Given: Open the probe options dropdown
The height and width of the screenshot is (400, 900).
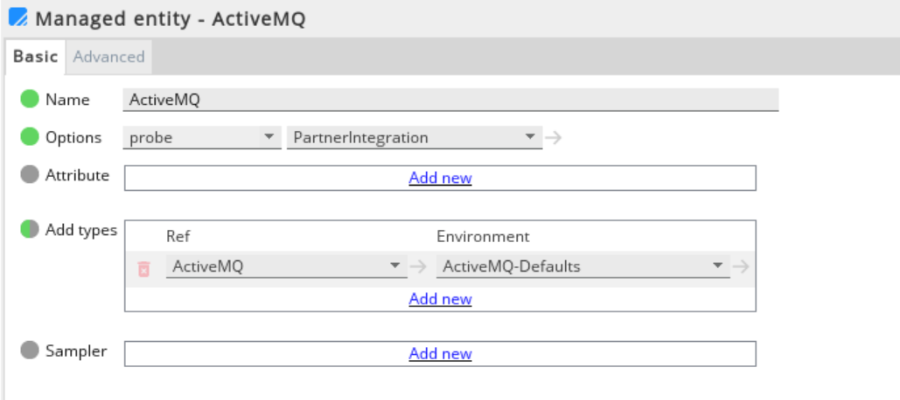Looking at the screenshot, I should tap(202, 138).
